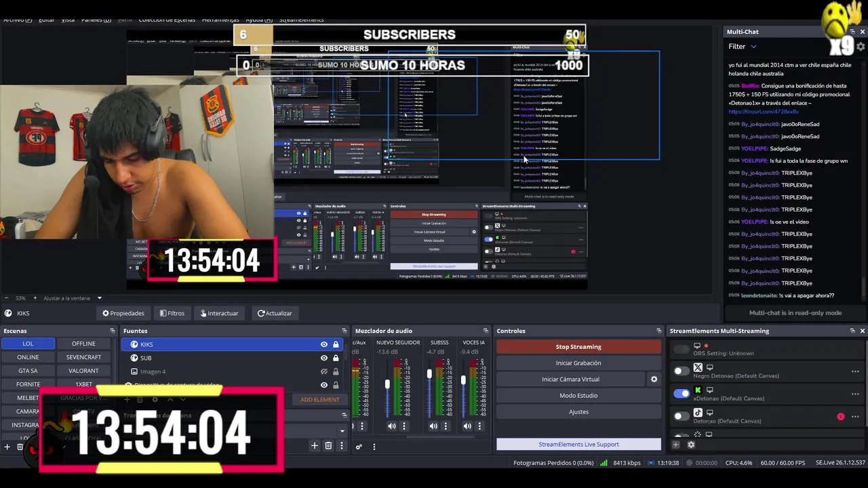This screenshot has height=488, width=868.
Task: Open StreamElements Live Support
Action: 578,444
